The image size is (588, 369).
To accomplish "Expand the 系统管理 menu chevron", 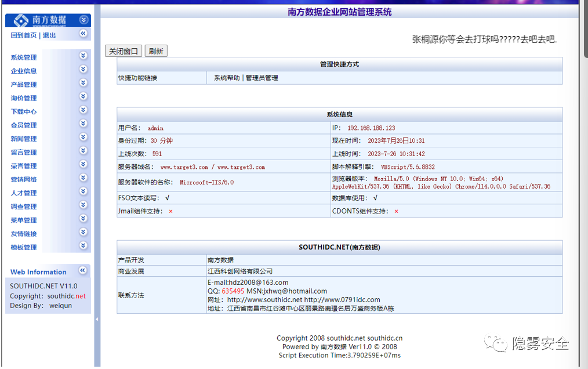I will coord(84,56).
